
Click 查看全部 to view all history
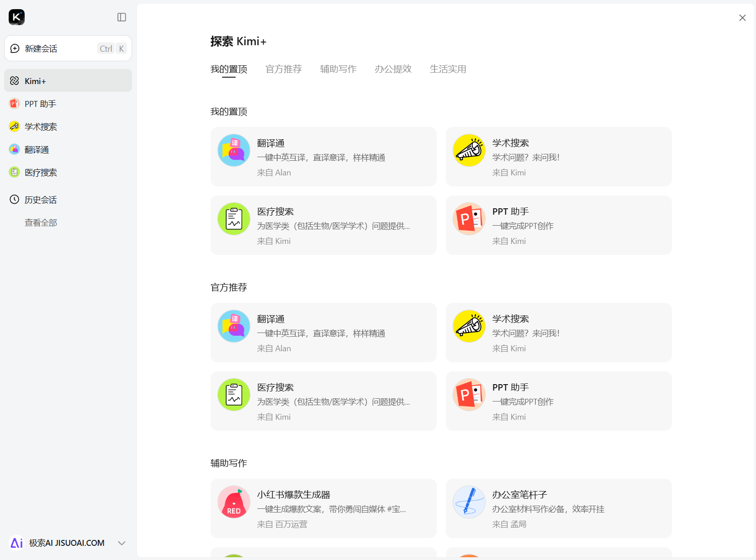(x=41, y=222)
